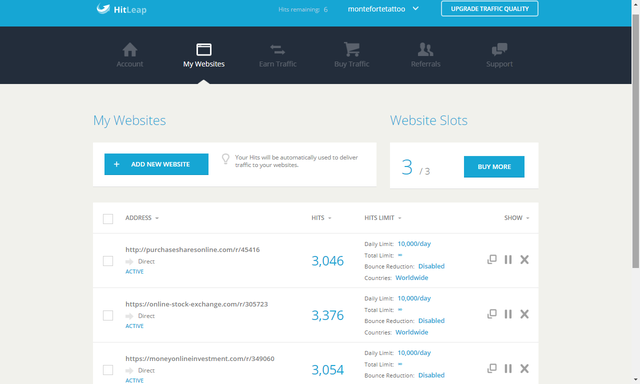
Task: Go to the Account tab label
Action: [130, 64]
